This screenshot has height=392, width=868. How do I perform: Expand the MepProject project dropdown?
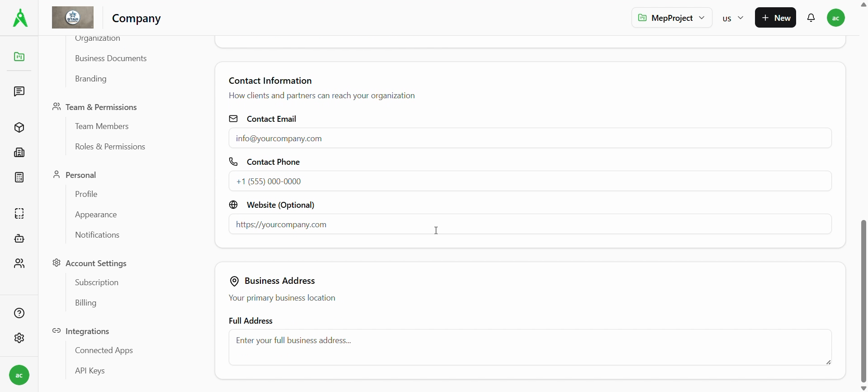click(x=671, y=18)
